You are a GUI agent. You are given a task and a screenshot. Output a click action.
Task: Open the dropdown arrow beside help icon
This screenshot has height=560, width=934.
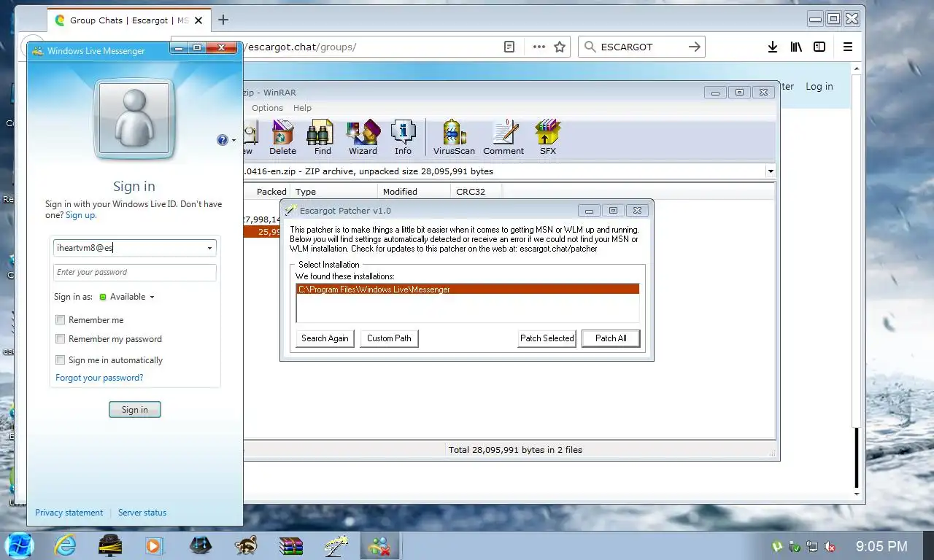[x=233, y=140]
